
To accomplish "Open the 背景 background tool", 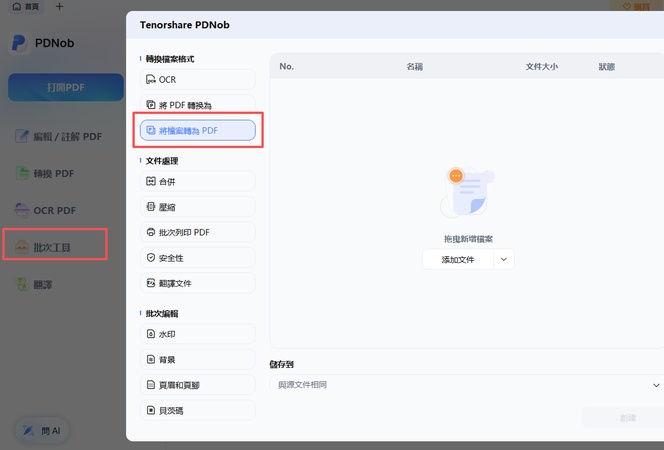I will 198,359.
